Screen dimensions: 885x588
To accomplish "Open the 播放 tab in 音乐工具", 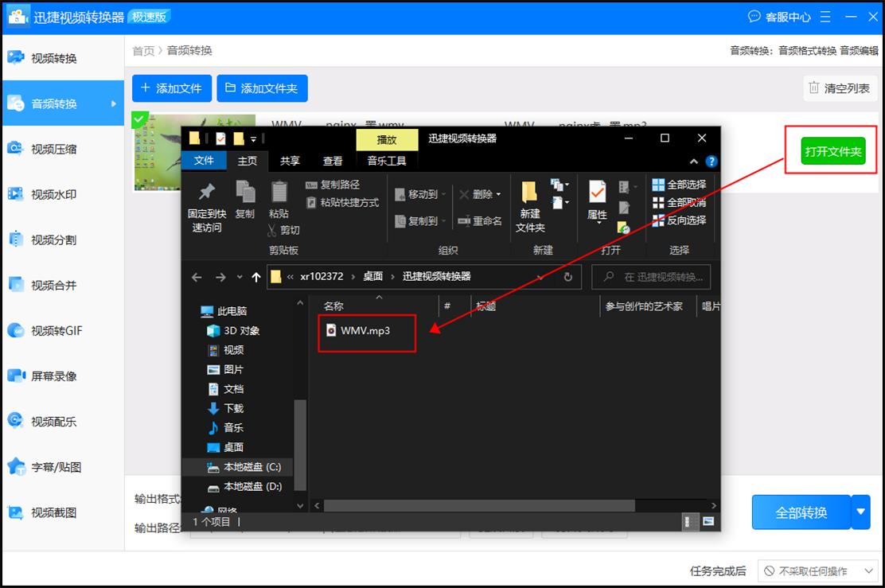I will [387, 139].
